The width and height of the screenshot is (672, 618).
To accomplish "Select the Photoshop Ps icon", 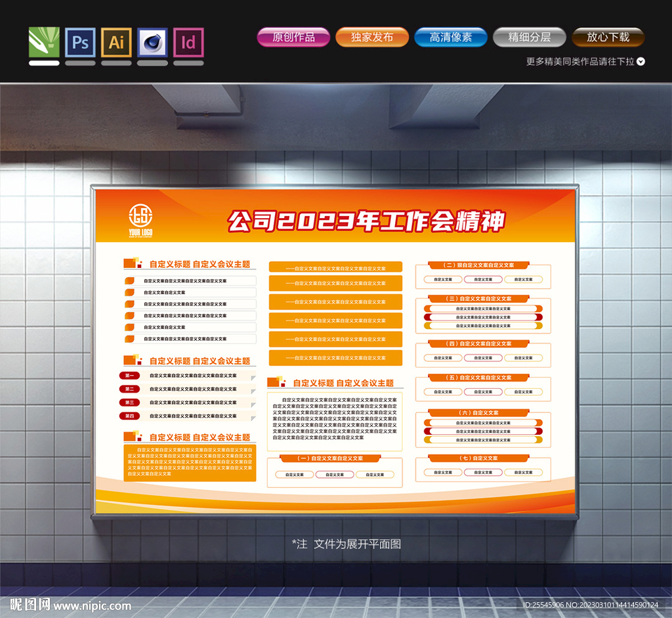I will pyautogui.click(x=80, y=42).
